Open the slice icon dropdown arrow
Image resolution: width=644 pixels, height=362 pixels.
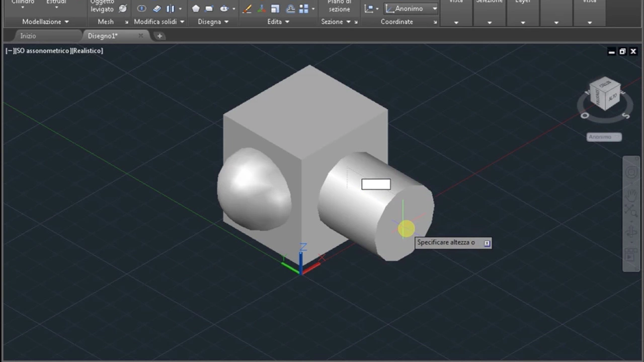click(180, 9)
